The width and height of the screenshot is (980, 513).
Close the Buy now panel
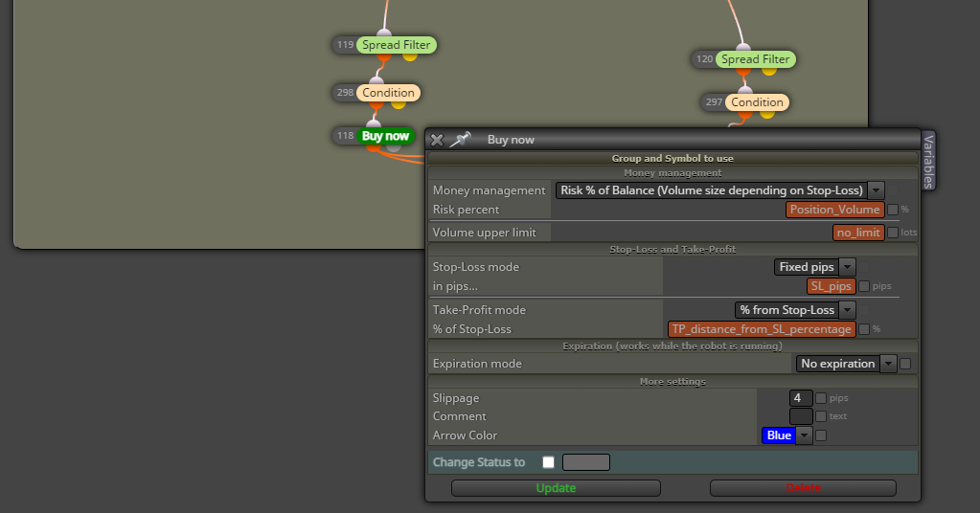[x=437, y=140]
